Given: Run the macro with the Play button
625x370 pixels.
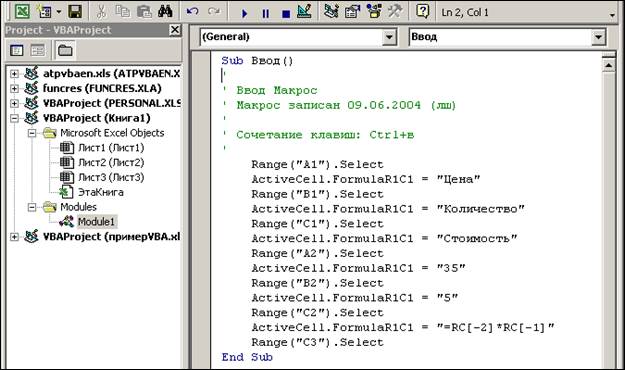Looking at the screenshot, I should (x=244, y=13).
